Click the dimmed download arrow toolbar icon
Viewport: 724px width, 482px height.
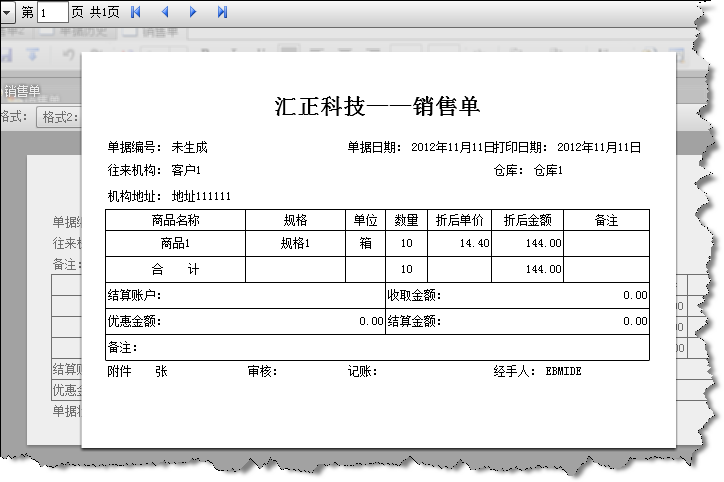(33, 53)
